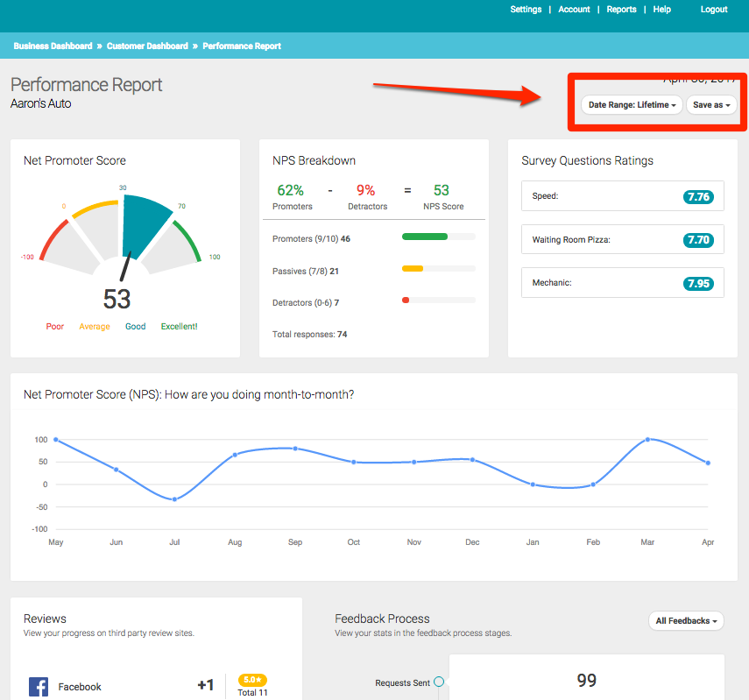
Task: Click the March data point on NPS chart
Action: 647,439
